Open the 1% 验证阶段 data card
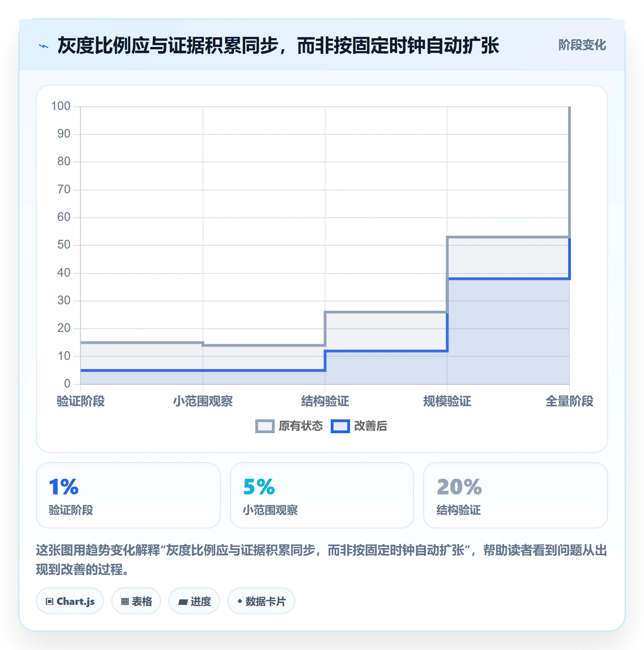 pos(128,495)
